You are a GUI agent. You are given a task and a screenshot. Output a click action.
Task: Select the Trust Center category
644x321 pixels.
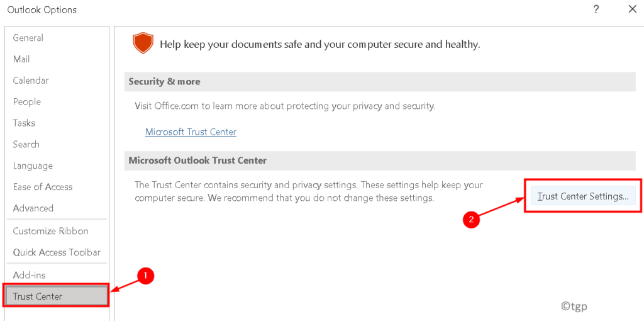click(38, 296)
